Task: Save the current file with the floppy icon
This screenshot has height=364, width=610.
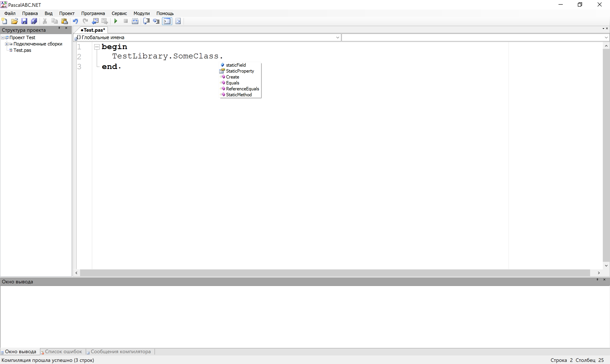Action: point(24,21)
